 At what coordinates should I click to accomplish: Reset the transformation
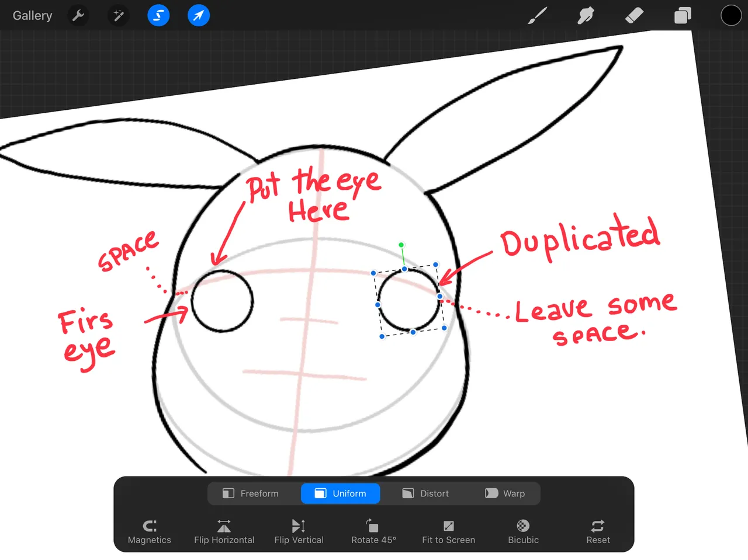pos(598,532)
